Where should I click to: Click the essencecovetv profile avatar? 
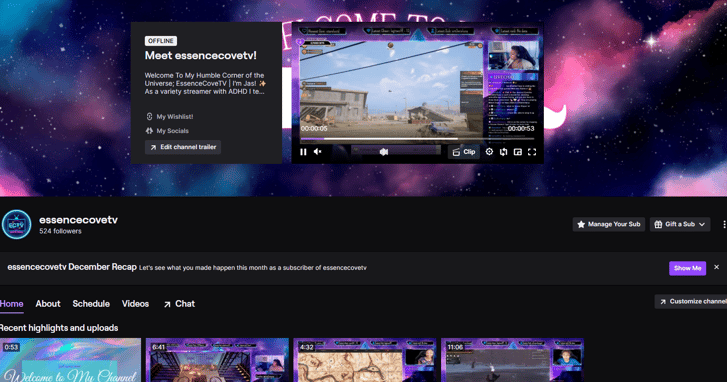(x=16, y=224)
